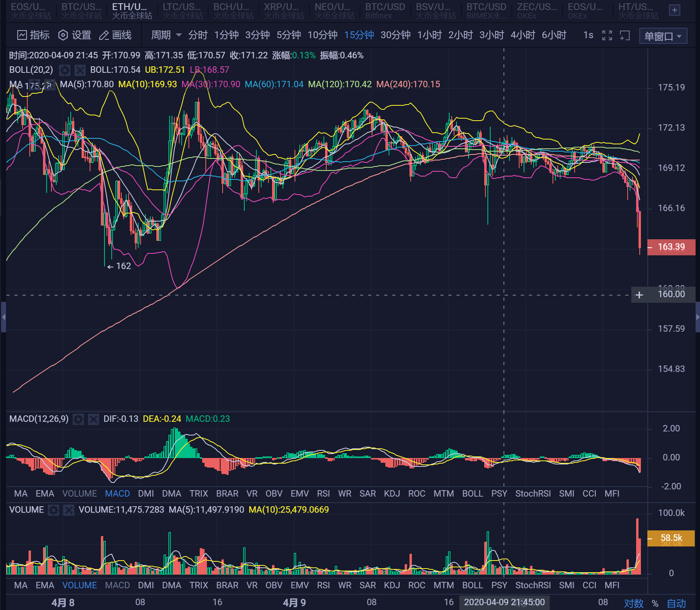Select EMA in MACD panel indicator row
This screenshot has height=610, width=700.
(45, 494)
